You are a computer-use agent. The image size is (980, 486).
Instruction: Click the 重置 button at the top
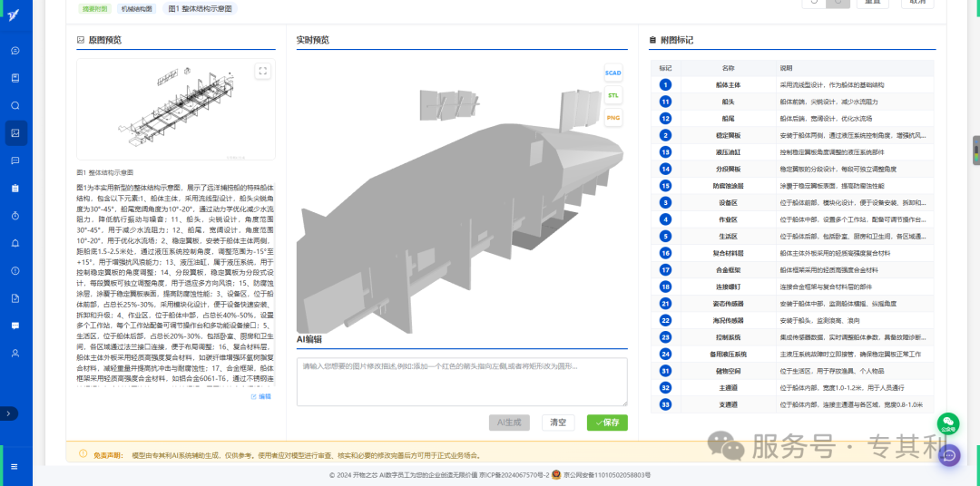pos(873,3)
